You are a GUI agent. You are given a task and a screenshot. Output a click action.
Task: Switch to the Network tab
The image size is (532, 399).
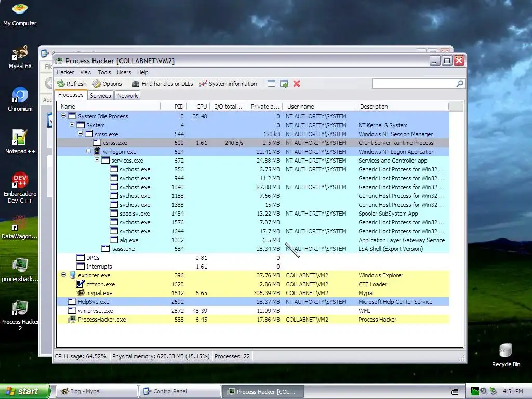pos(128,96)
